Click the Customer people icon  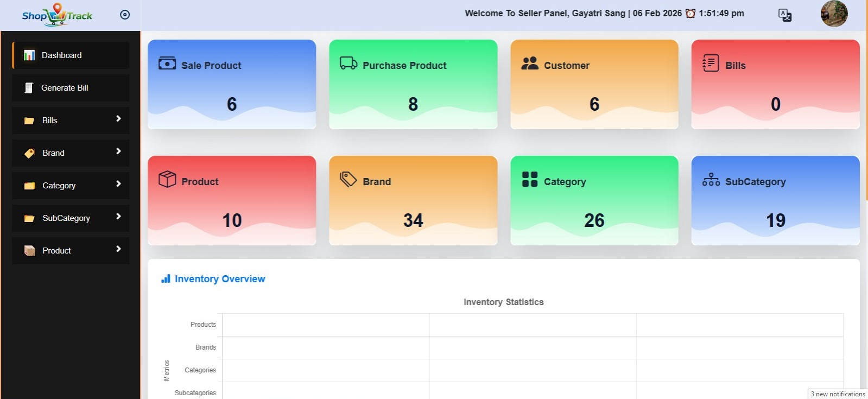(530, 63)
